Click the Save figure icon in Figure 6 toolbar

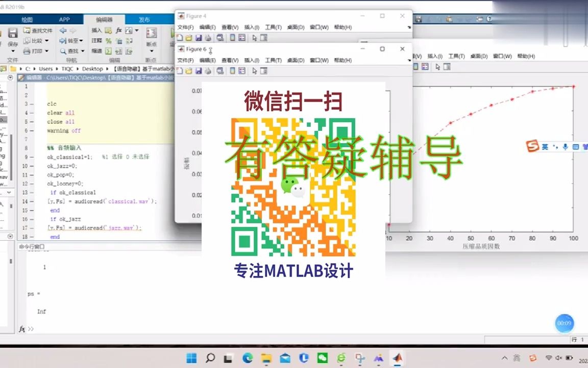[x=199, y=71]
